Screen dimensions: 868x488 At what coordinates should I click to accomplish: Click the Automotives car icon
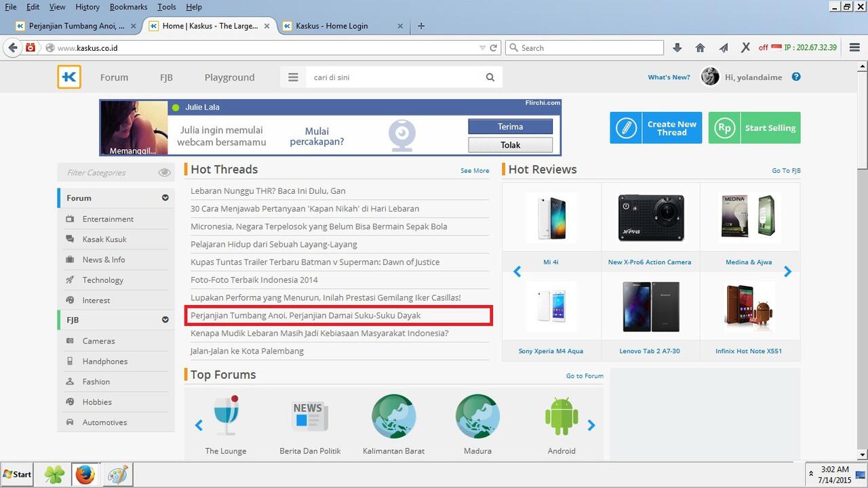point(70,422)
